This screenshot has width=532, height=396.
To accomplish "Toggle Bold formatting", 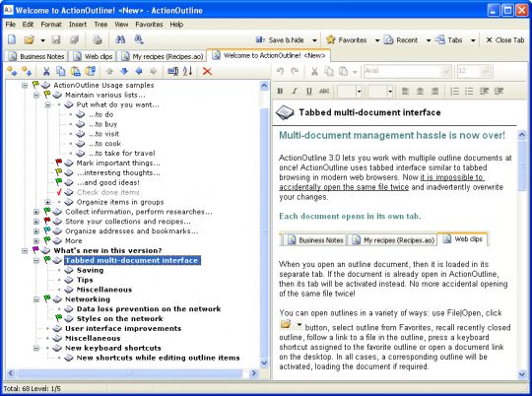I will click(x=280, y=91).
